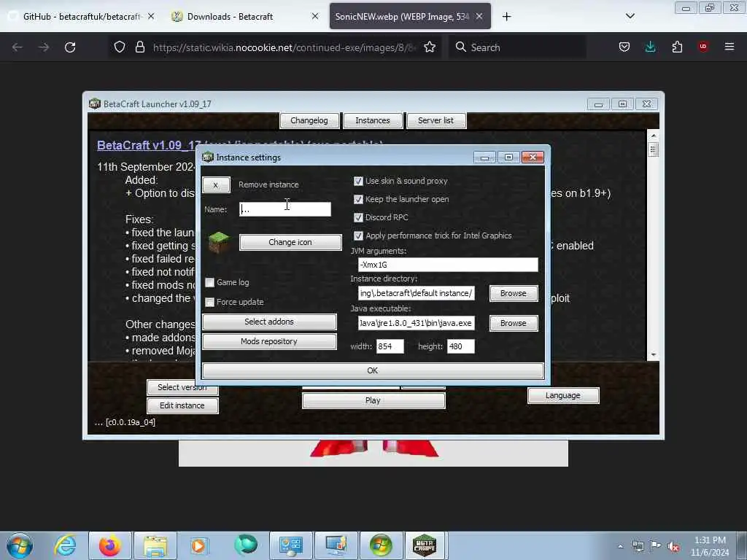Click the Edit instance button
The image size is (747, 560).
[x=182, y=405]
